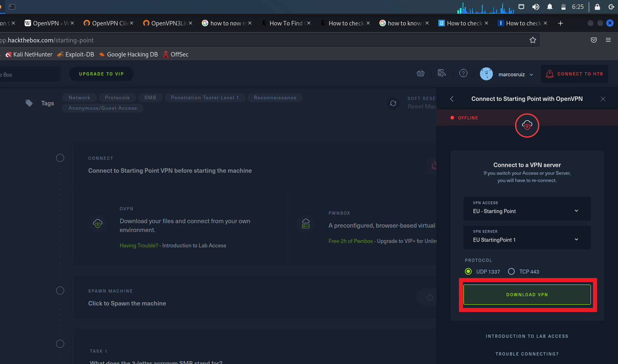Click the Pwnbox server icon
Image resolution: width=618 pixels, height=364 pixels.
point(306,224)
